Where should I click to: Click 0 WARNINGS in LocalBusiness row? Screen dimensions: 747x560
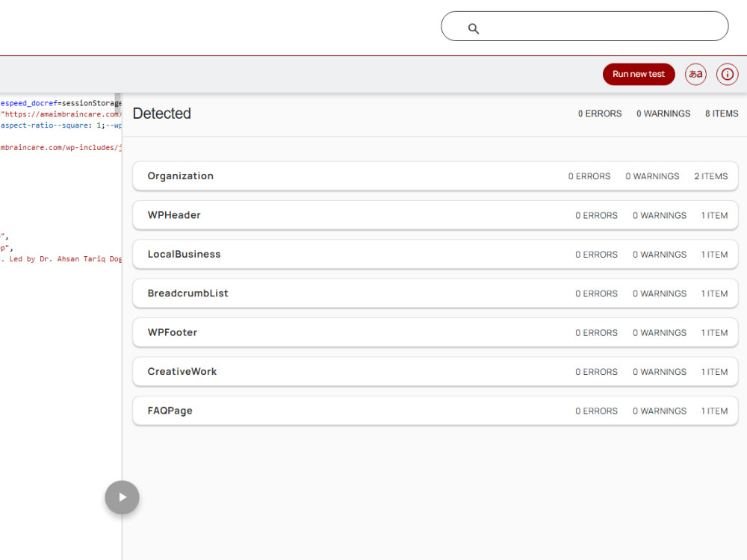(660, 255)
